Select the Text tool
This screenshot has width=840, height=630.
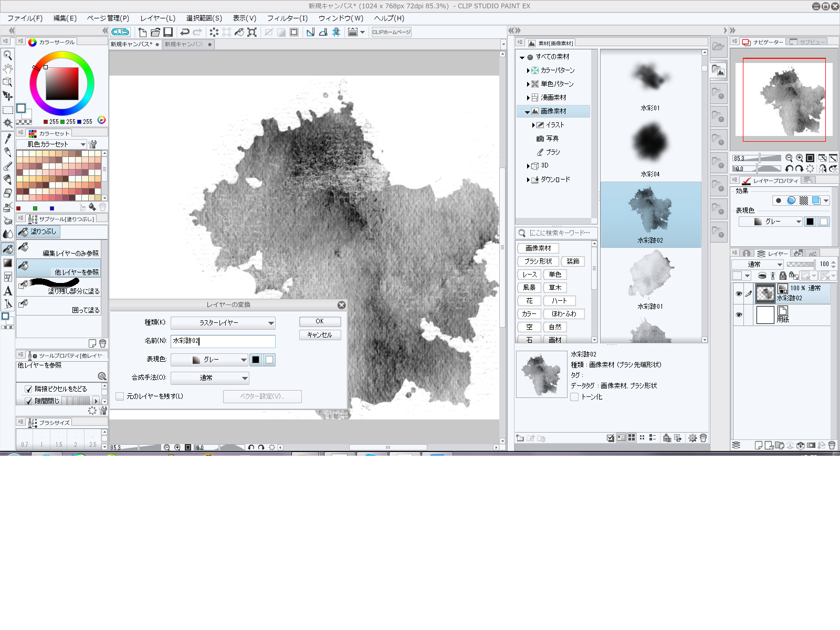pyautogui.click(x=8, y=291)
